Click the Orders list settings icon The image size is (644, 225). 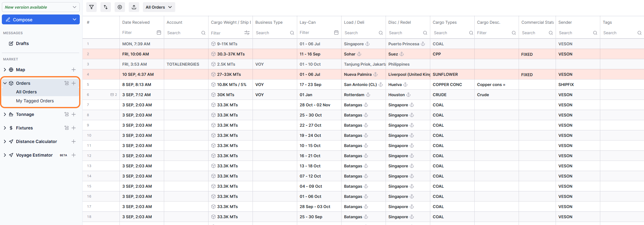coord(67,83)
